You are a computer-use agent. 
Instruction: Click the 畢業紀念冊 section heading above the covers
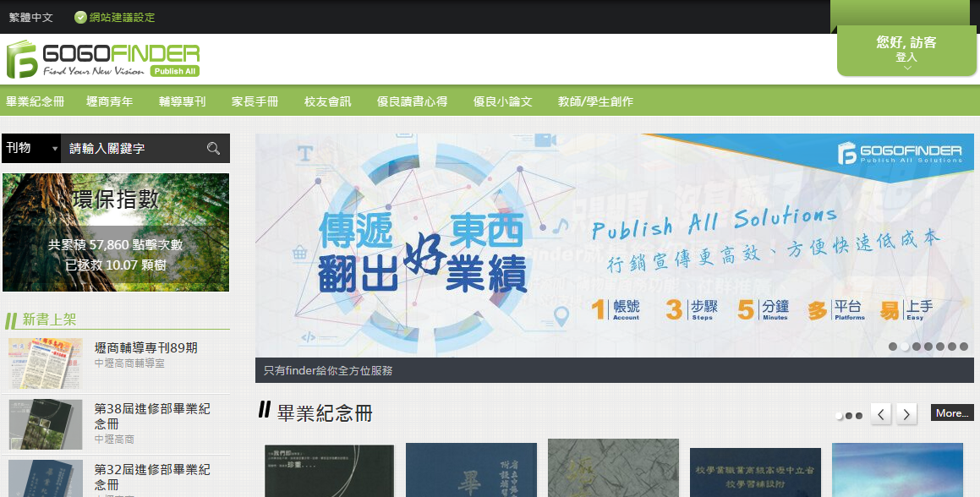[x=325, y=413]
